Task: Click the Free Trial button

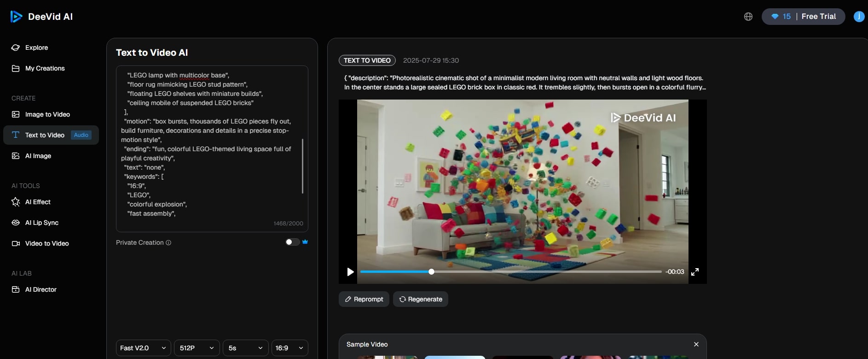Action: pyautogui.click(x=818, y=17)
